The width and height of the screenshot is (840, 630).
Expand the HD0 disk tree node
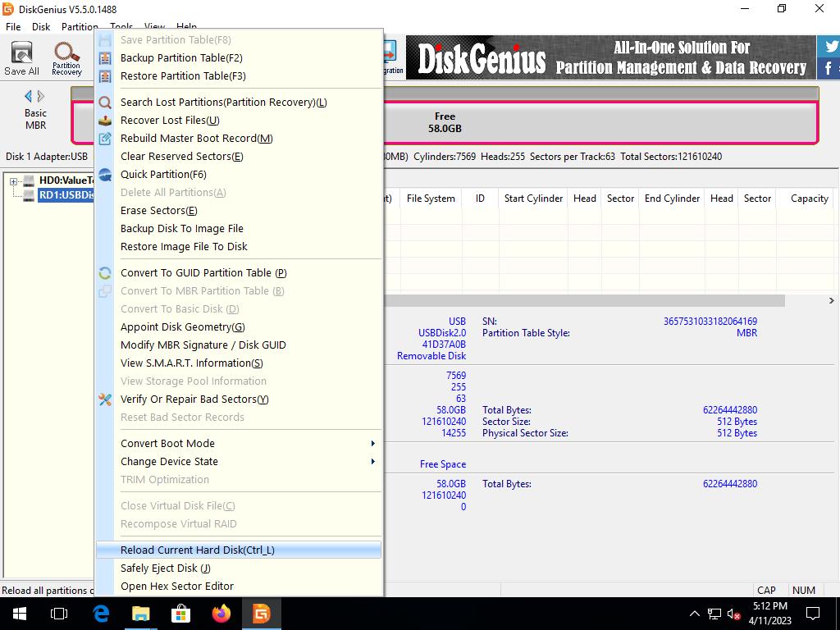(14, 181)
